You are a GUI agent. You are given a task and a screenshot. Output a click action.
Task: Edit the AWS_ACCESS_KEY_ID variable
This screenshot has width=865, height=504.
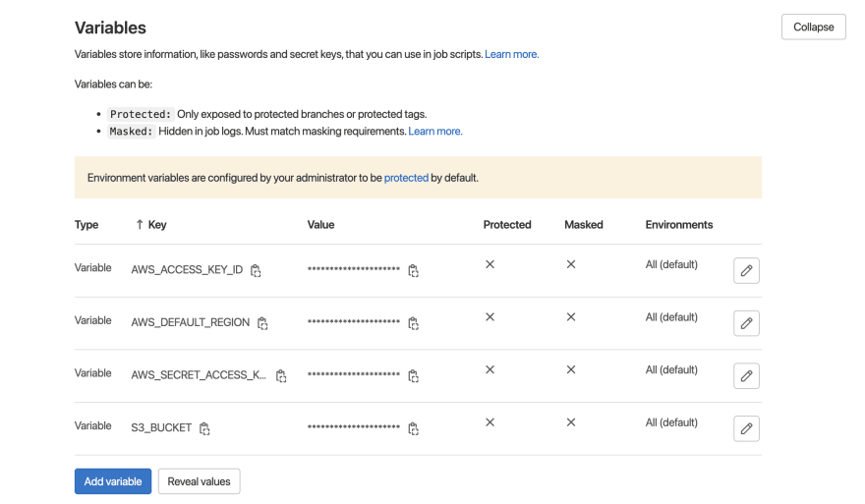click(746, 270)
